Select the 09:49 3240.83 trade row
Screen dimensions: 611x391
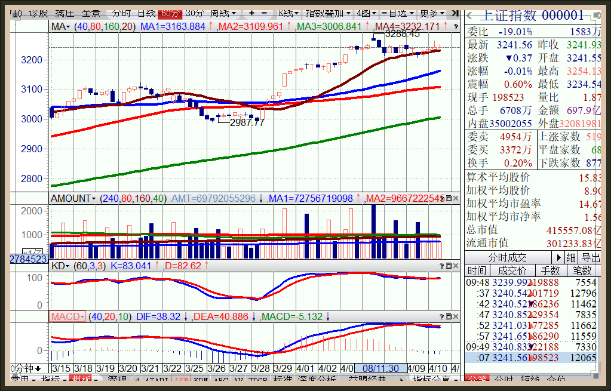pyautogui.click(x=531, y=347)
